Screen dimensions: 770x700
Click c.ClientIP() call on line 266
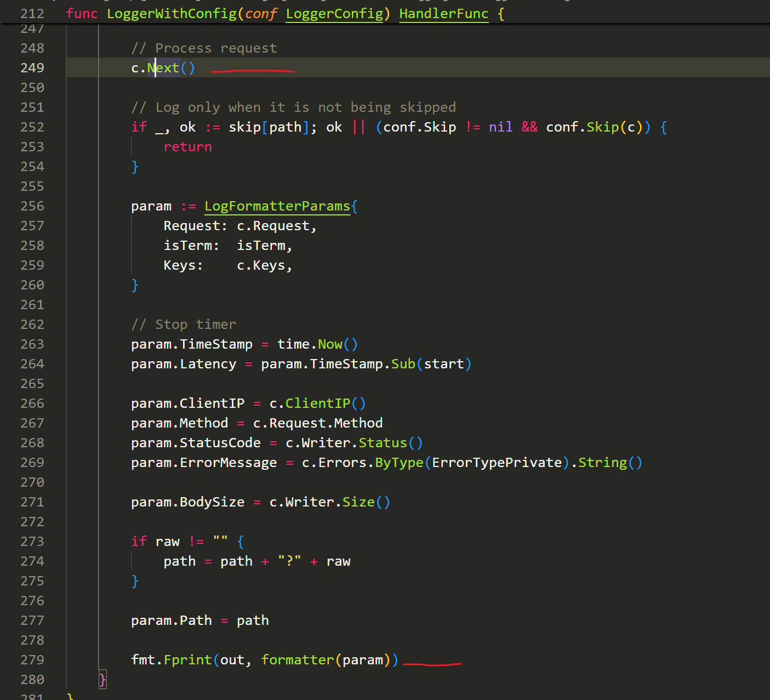click(x=317, y=403)
